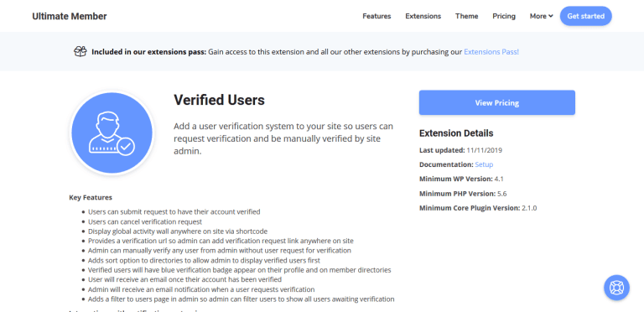Open the Setup documentation link

coord(484,164)
